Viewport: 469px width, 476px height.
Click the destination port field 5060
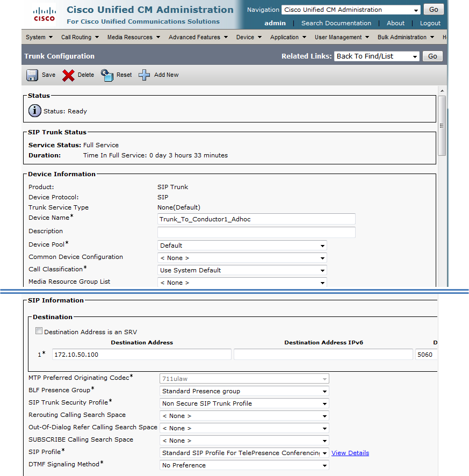coord(426,355)
